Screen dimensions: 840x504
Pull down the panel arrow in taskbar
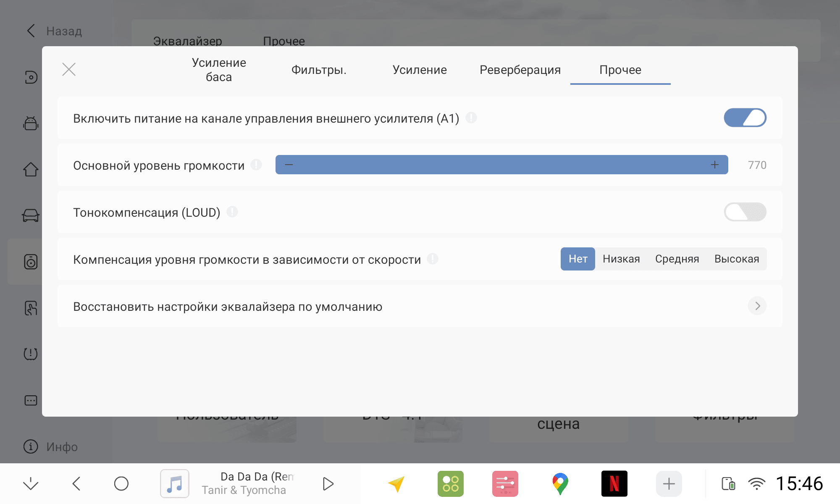[31, 484]
